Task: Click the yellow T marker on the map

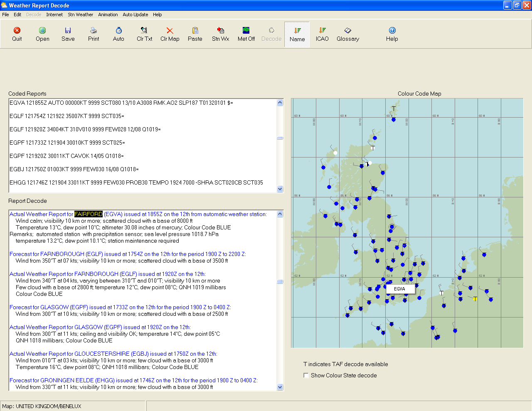Action: (x=475, y=299)
